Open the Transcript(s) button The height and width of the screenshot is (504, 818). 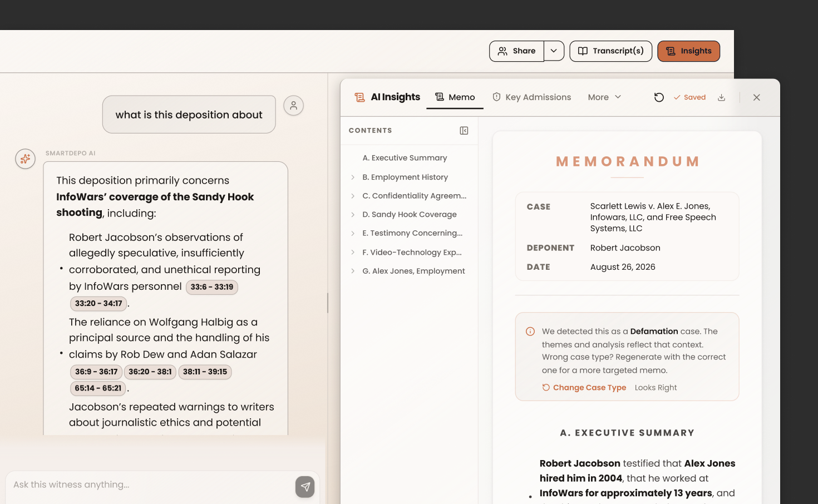tap(610, 51)
